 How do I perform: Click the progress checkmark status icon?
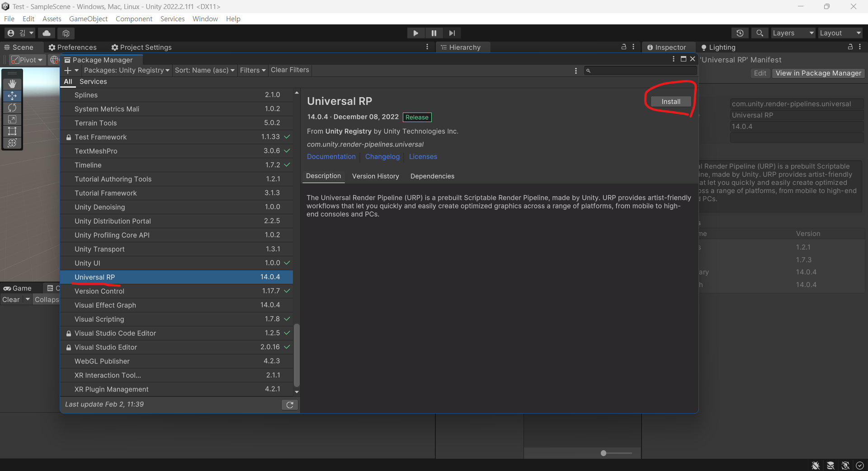tap(860, 465)
